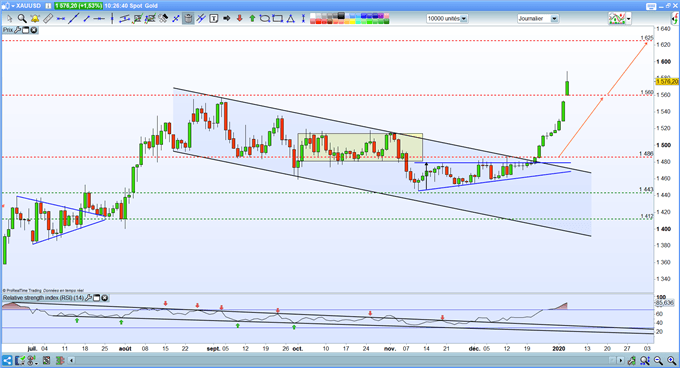Close the RSI indicator panel
The width and height of the screenshot is (680, 368).
click(105, 298)
